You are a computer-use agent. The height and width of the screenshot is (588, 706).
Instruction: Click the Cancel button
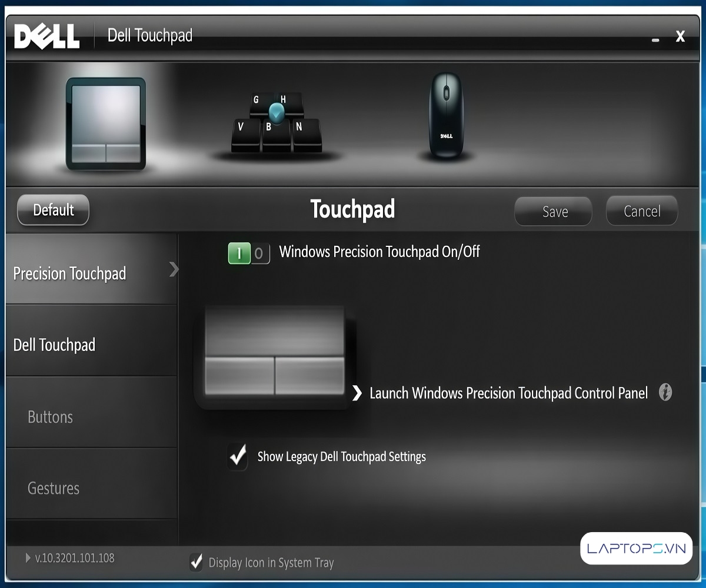point(642,211)
